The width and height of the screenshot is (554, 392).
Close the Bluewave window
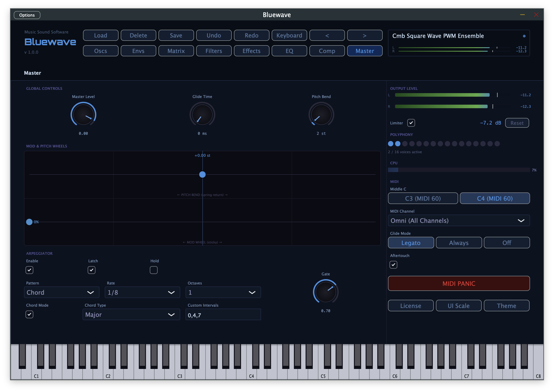536,15
